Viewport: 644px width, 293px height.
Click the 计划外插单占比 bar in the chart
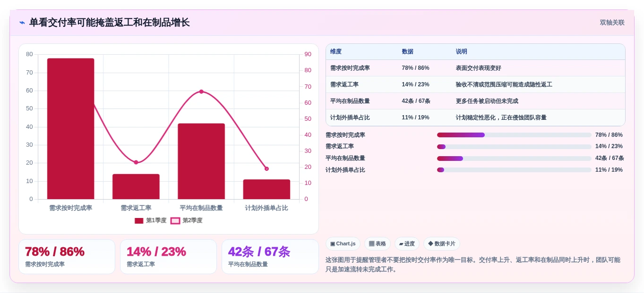pyautogui.click(x=266, y=189)
